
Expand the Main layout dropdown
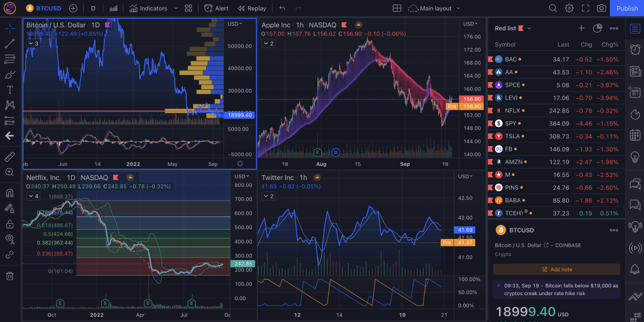coord(434,8)
